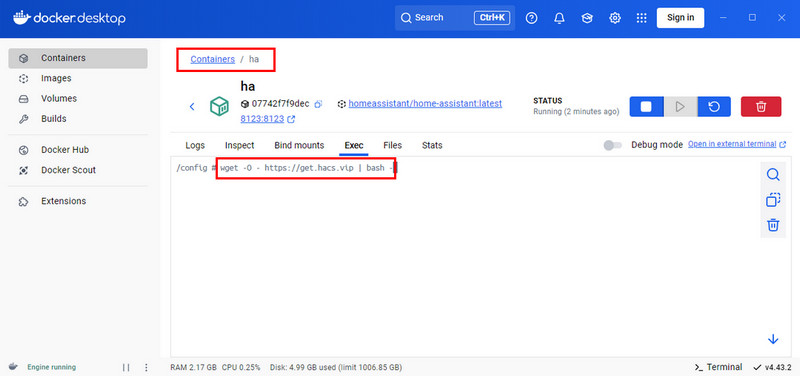Open the apps grid icon

point(642,18)
